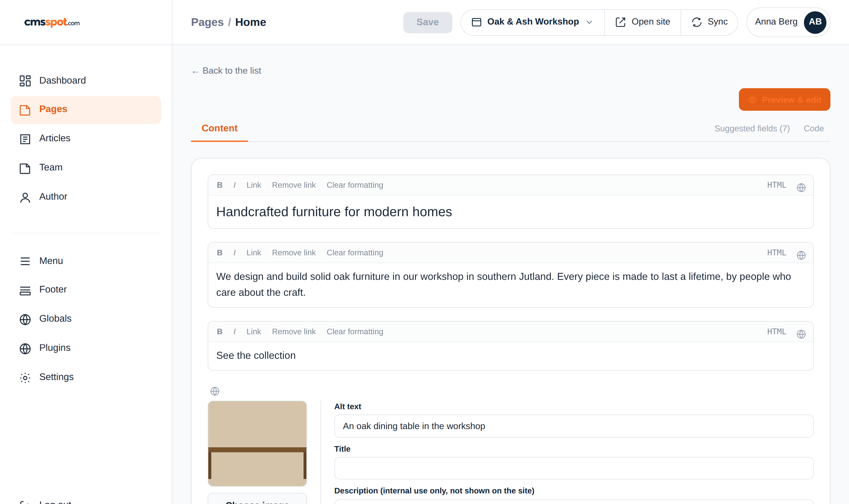
Task: Click the Pages breadcrumb link
Action: [207, 22]
